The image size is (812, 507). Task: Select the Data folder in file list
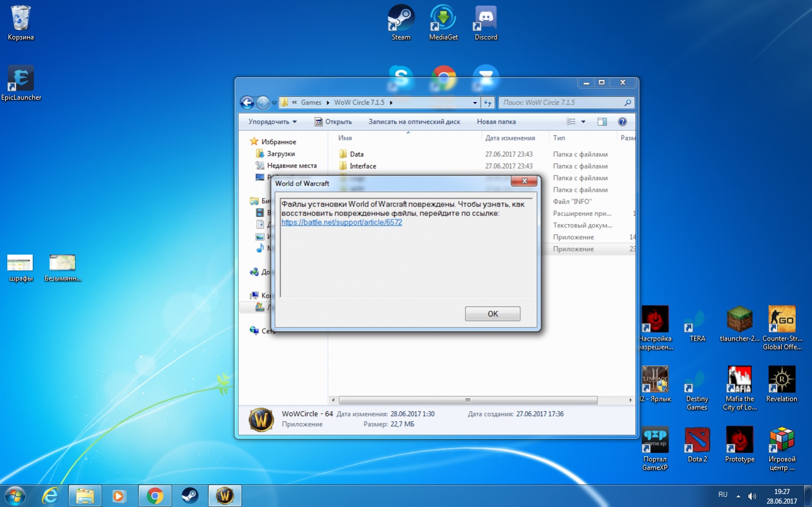(x=357, y=154)
